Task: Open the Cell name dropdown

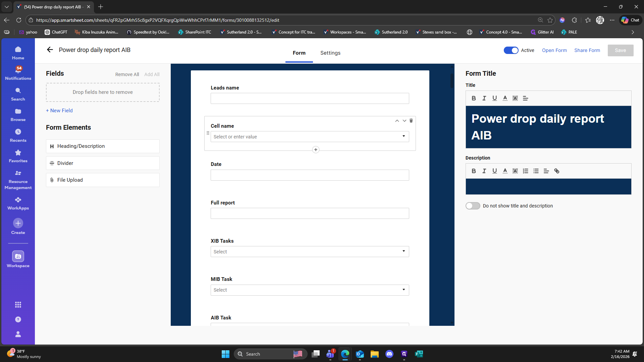Action: click(x=404, y=136)
